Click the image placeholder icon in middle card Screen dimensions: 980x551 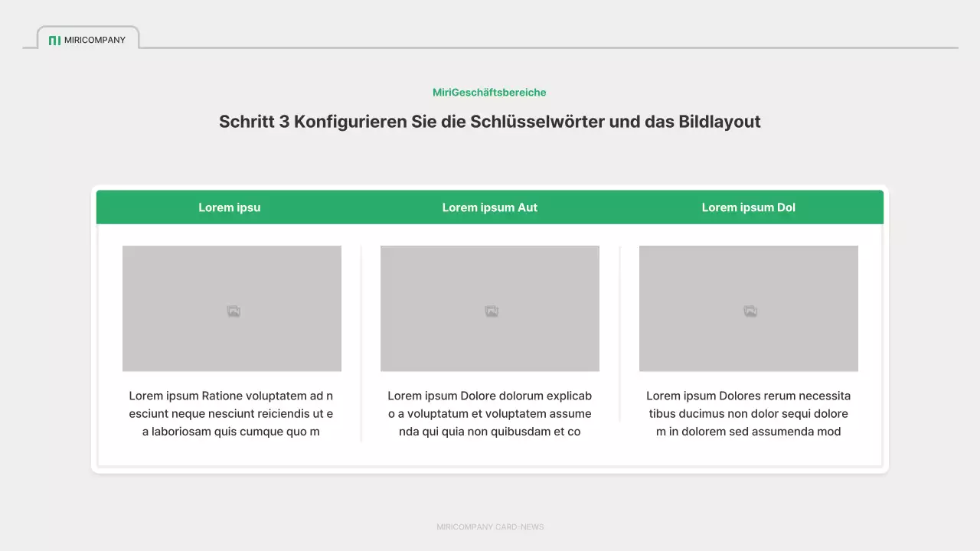tap(490, 310)
